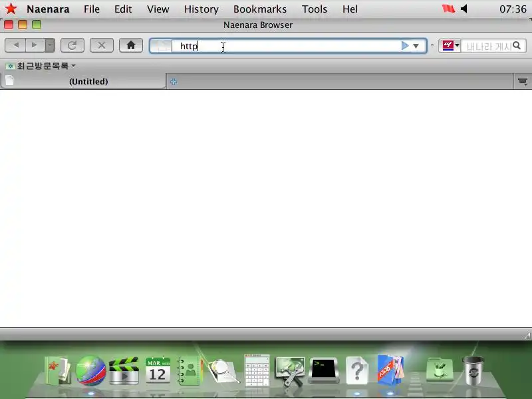The height and width of the screenshot is (399, 532).
Task: Open the blue folder with red tag dock icon
Action: coord(390,370)
